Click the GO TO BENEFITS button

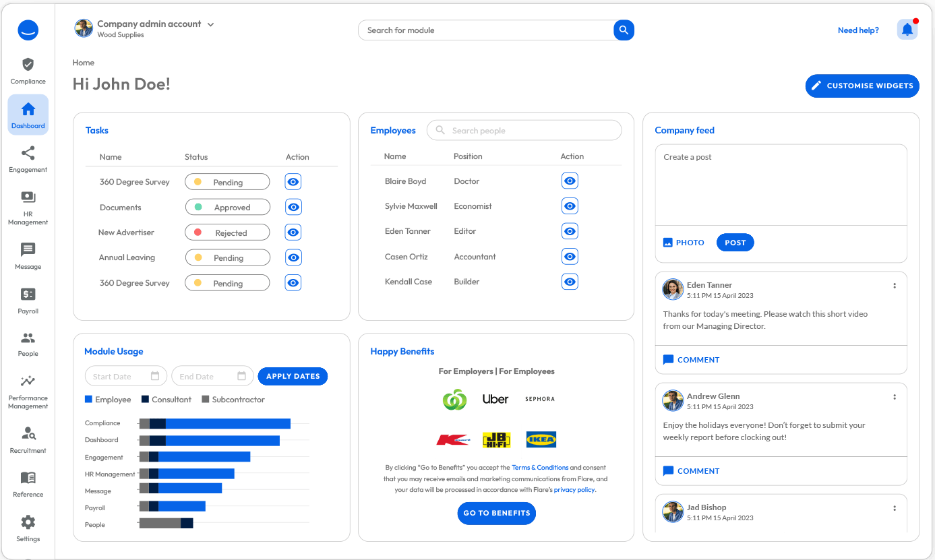click(496, 513)
